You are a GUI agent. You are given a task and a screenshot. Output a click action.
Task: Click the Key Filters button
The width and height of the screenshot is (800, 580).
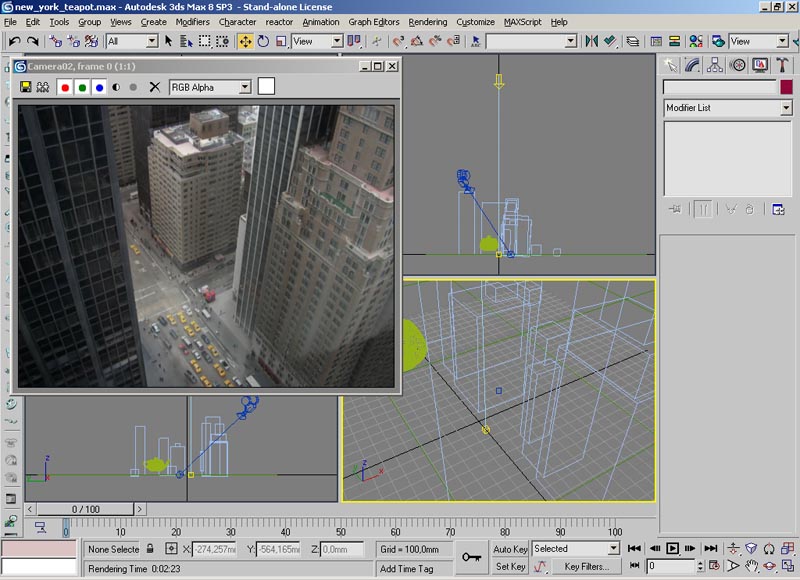pyautogui.click(x=586, y=566)
